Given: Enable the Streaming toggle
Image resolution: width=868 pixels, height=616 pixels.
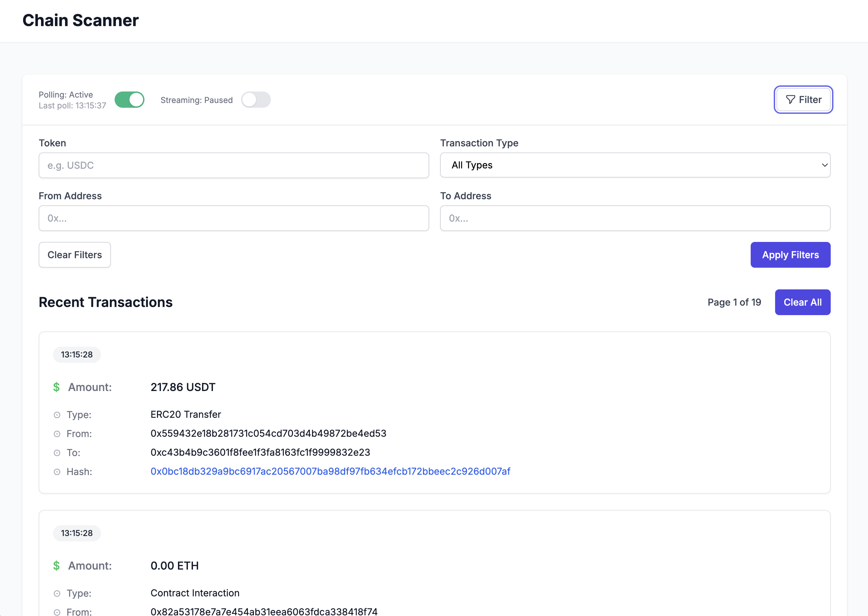Looking at the screenshot, I should pos(256,99).
